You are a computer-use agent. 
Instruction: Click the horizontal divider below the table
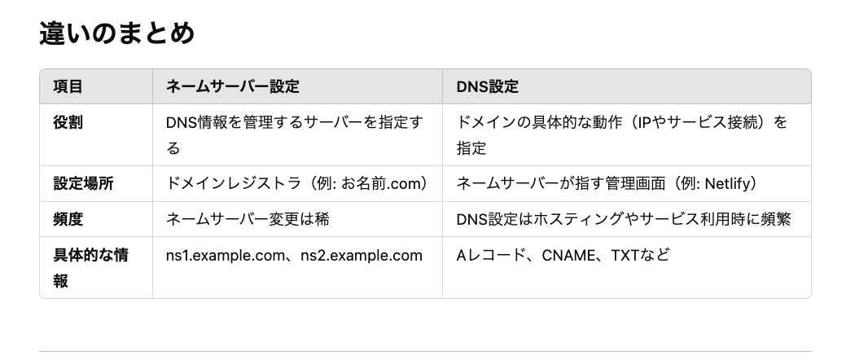tap(425, 351)
